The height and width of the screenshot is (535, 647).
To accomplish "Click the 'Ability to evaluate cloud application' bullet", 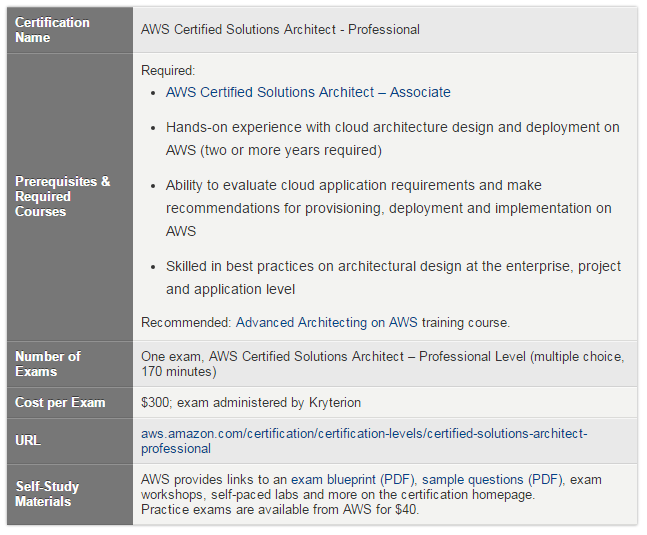I will coord(389,208).
